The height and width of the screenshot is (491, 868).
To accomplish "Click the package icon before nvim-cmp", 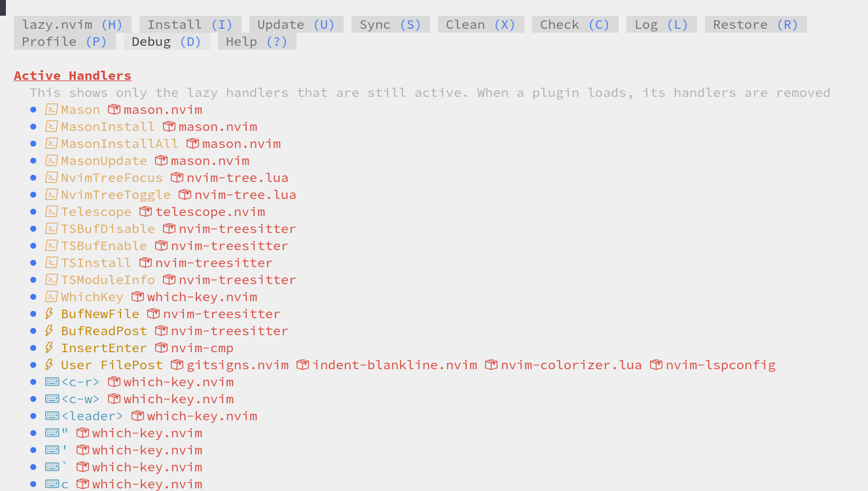I will 161,348.
